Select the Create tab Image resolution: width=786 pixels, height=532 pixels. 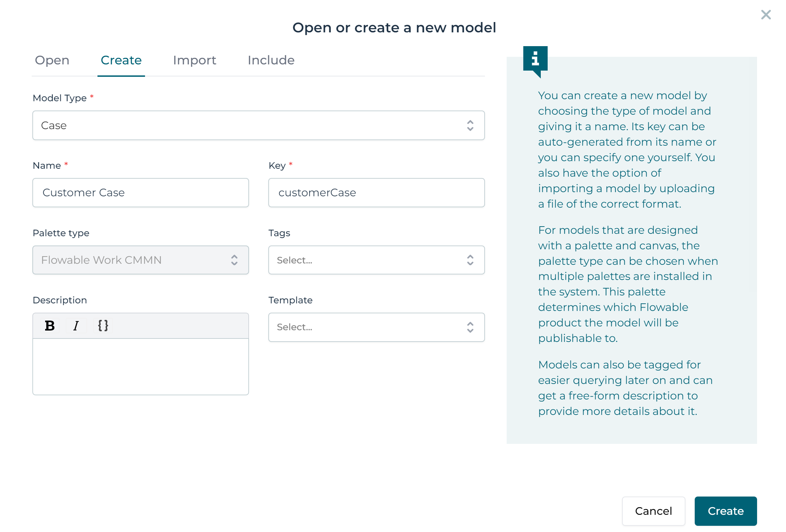click(121, 60)
